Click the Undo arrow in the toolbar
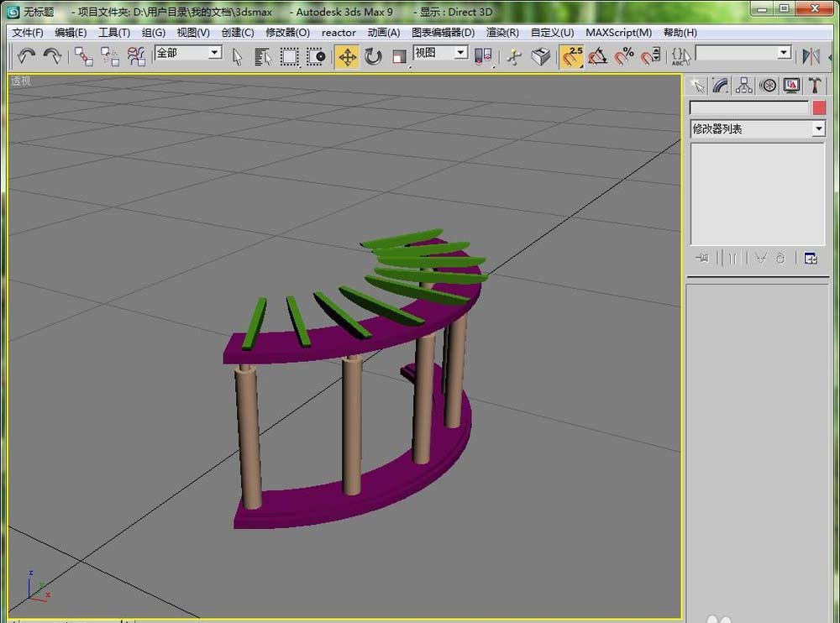The image size is (840, 623). click(x=26, y=56)
